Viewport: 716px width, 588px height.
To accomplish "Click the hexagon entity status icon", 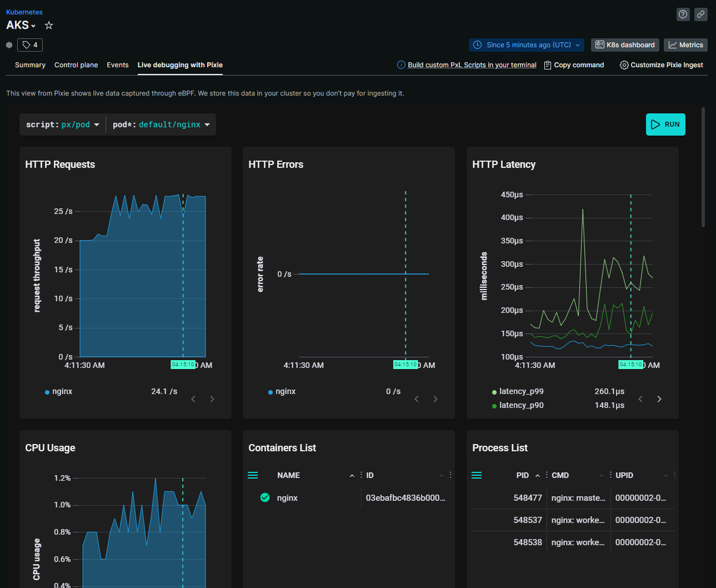I will tap(9, 45).
